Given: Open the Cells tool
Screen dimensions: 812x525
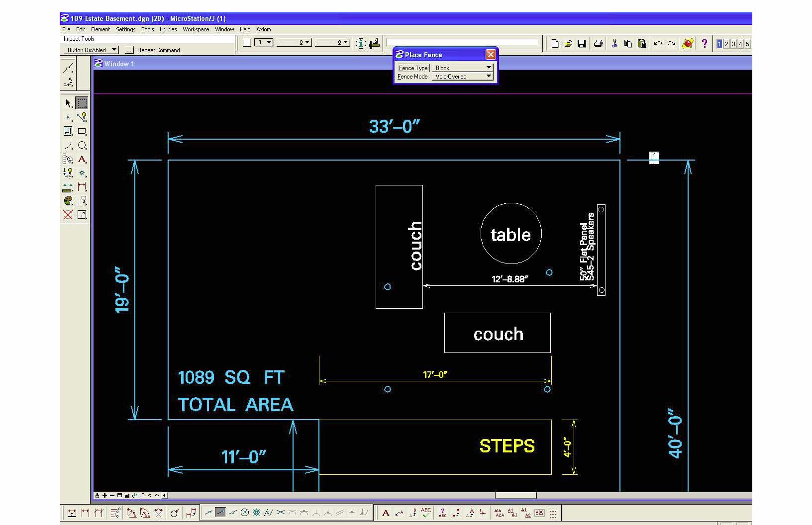Looking at the screenshot, I should [82, 173].
